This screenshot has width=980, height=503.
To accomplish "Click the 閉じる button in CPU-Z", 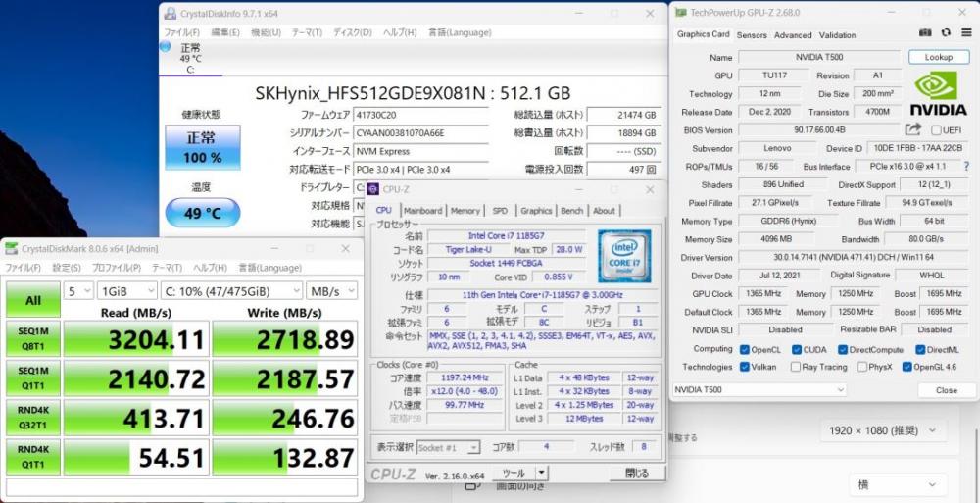I will click(636, 473).
